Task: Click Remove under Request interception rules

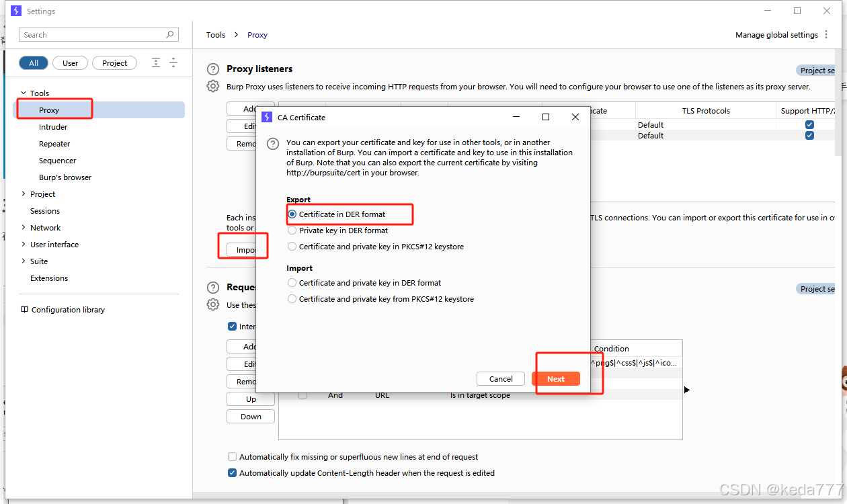Action: 241,382
